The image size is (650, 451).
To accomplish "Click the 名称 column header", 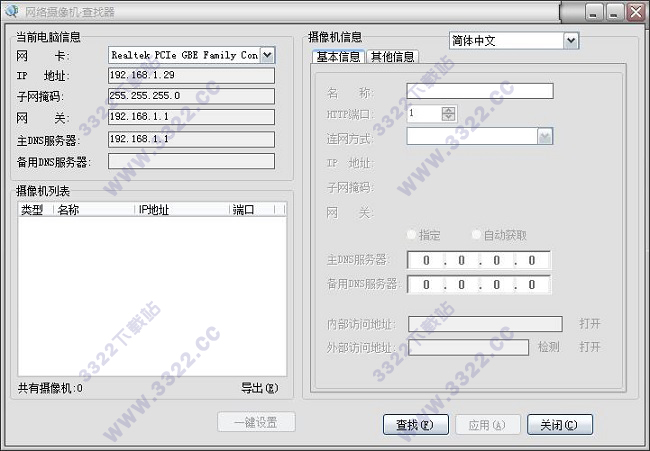I will [x=94, y=210].
